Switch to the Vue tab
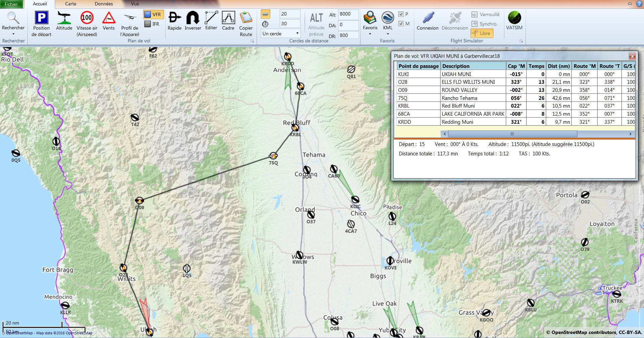This screenshot has height=338, width=644. [135, 4]
